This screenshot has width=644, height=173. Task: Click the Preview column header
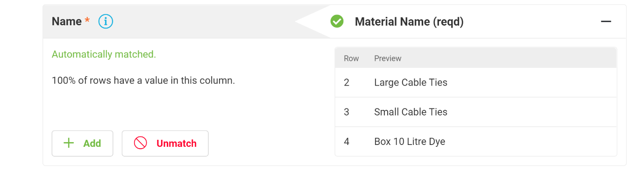[x=388, y=58]
